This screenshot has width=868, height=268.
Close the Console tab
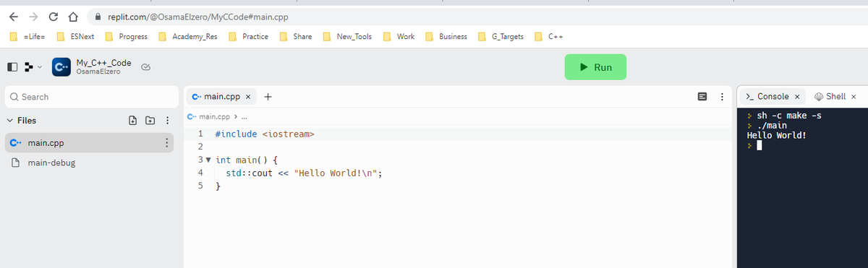coord(796,97)
